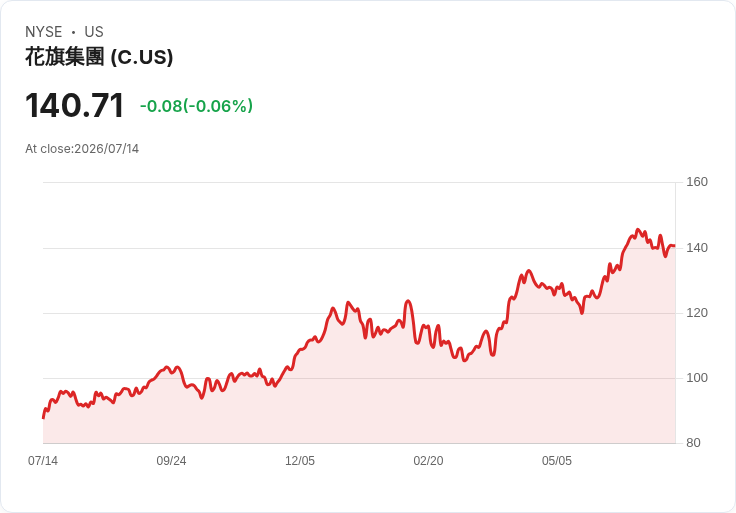Click the red line's rightmost end point
This screenshot has width=736, height=513.
(x=675, y=246)
